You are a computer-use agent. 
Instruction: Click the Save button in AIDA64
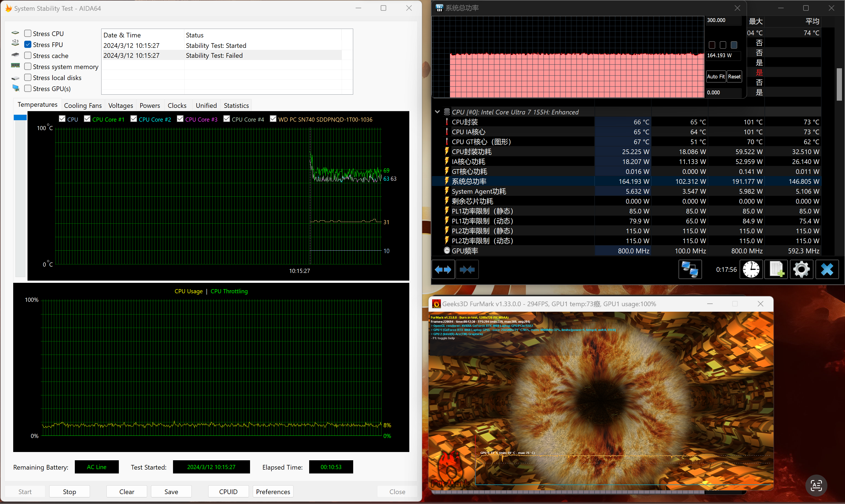point(171,492)
